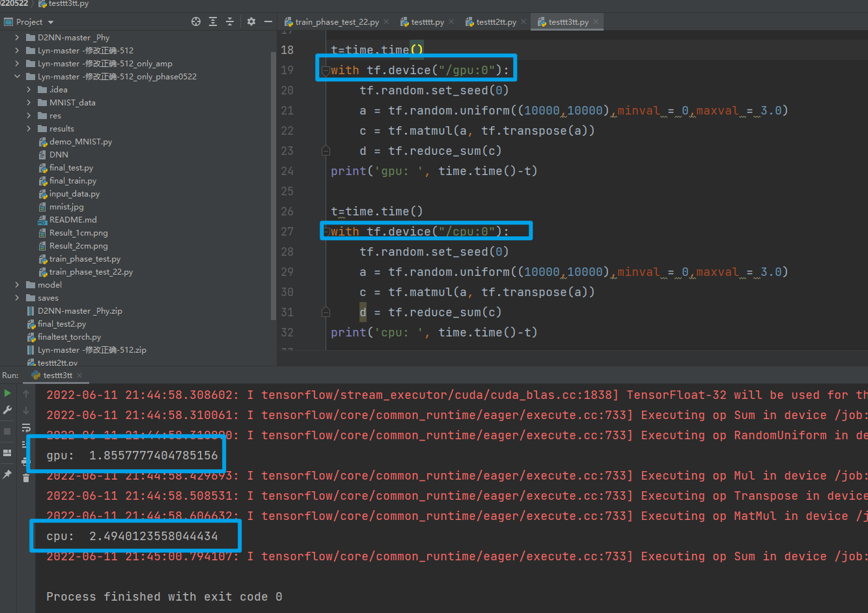Expand the Lyn-master -修改正确-512_only_amp folder
Image resolution: width=868 pixels, height=613 pixels.
coord(17,64)
